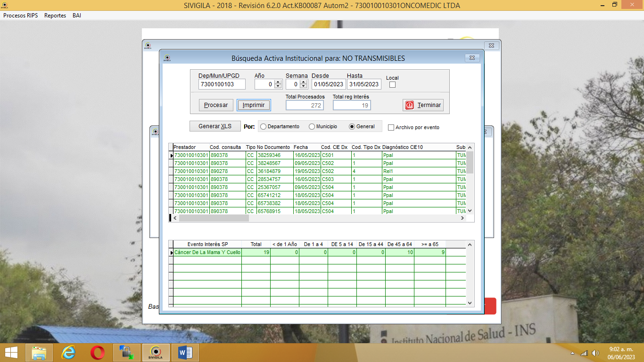
Task: Decrease the Semana spinner value
Action: 303,87
